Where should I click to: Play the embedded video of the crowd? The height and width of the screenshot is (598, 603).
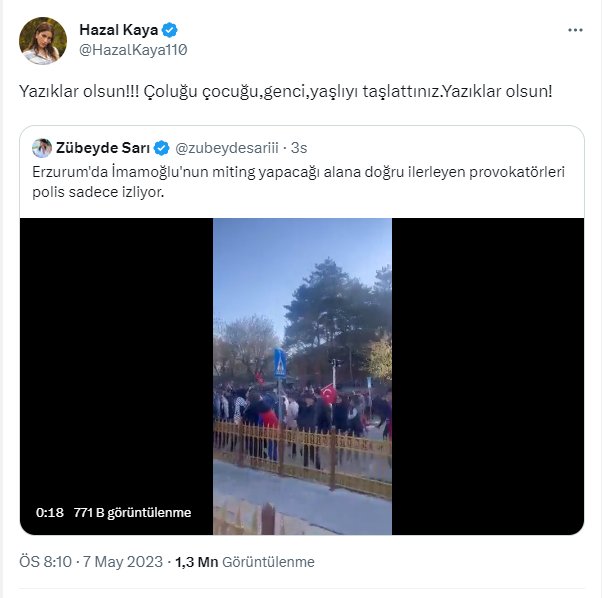302,376
